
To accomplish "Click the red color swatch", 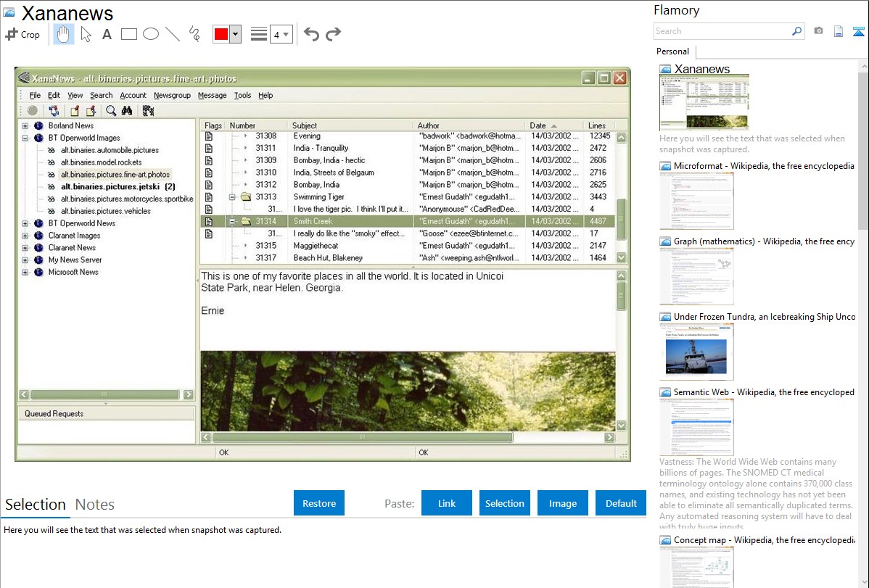I will coord(221,34).
